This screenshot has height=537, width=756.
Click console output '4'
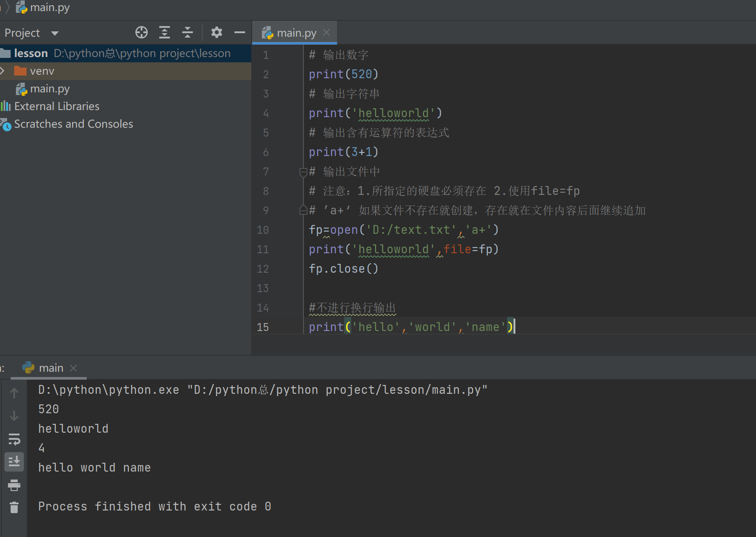42,448
